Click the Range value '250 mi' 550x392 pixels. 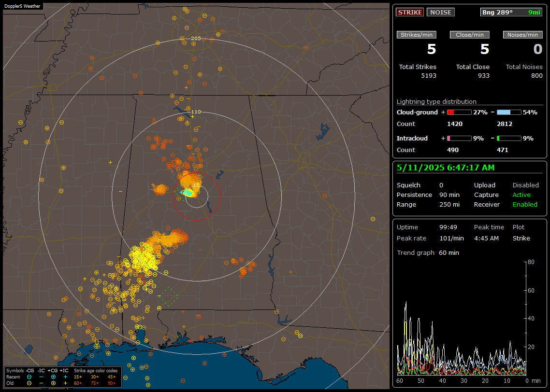coord(449,205)
